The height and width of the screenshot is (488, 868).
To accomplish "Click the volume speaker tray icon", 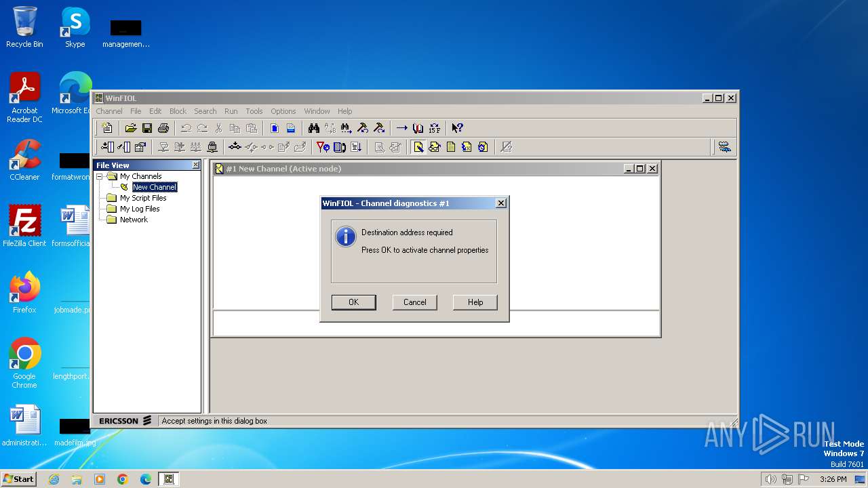I will coord(770,479).
